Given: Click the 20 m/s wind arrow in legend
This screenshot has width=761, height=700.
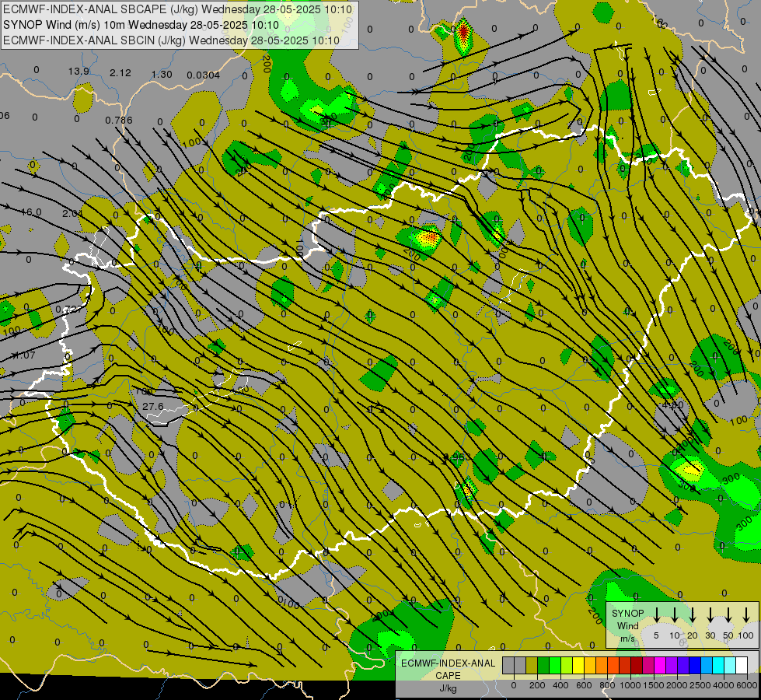Looking at the screenshot, I should [692, 614].
